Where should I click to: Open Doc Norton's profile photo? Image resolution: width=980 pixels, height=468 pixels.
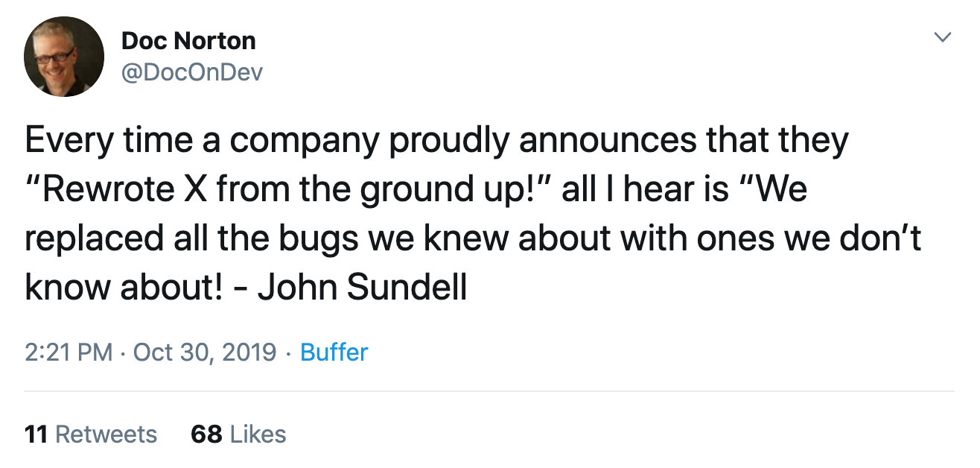(64, 57)
